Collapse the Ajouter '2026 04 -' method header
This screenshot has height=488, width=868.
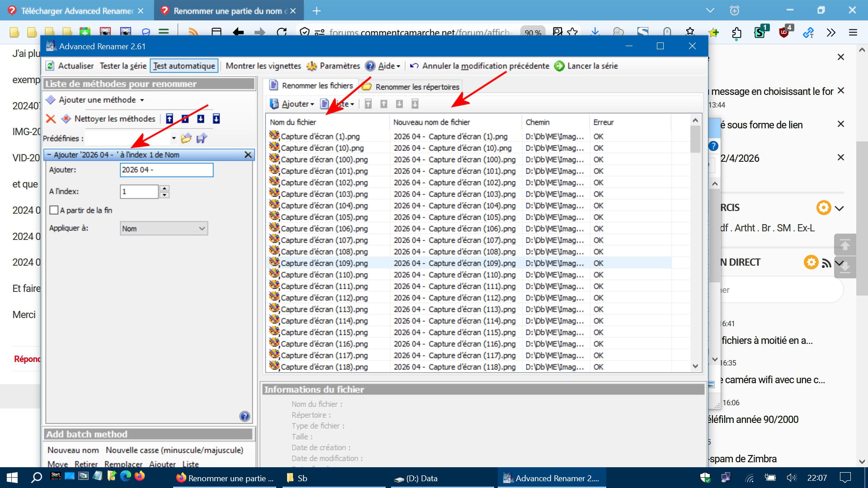(49, 155)
